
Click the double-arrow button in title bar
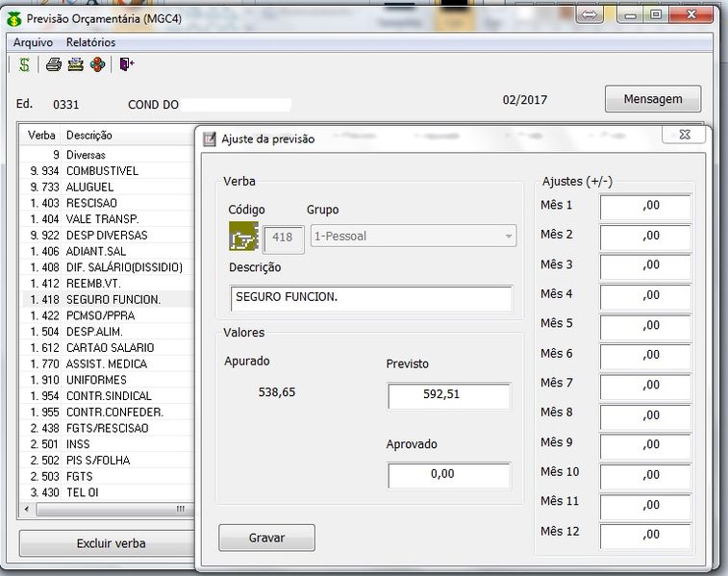click(x=589, y=14)
